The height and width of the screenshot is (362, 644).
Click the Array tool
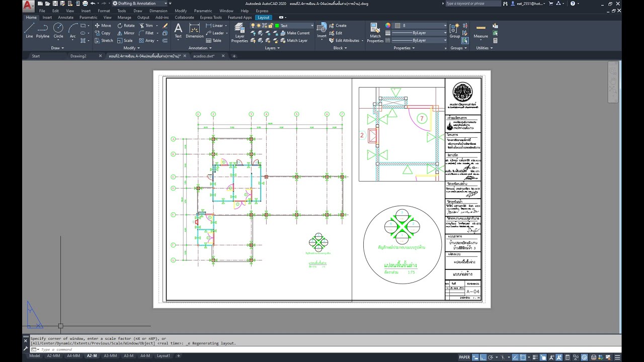pos(147,41)
